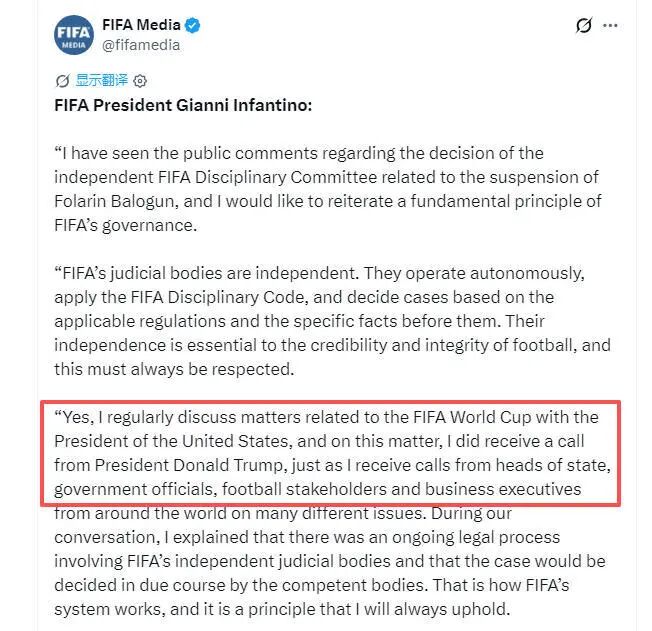The width and height of the screenshot is (652, 631).
Task: Open the three-dot more options menu
Action: [x=610, y=25]
